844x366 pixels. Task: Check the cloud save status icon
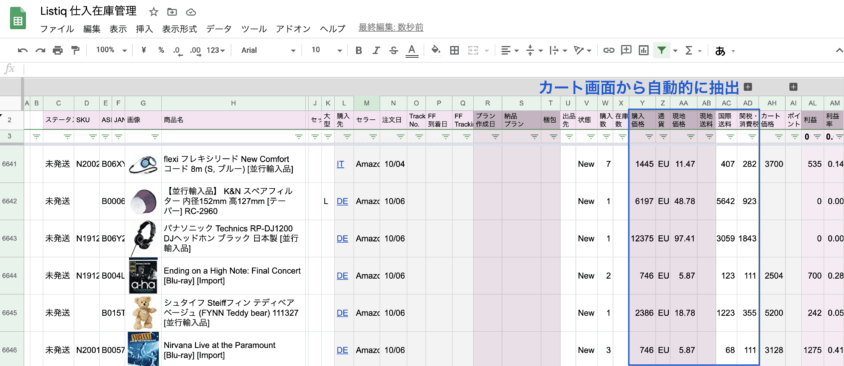[191, 12]
